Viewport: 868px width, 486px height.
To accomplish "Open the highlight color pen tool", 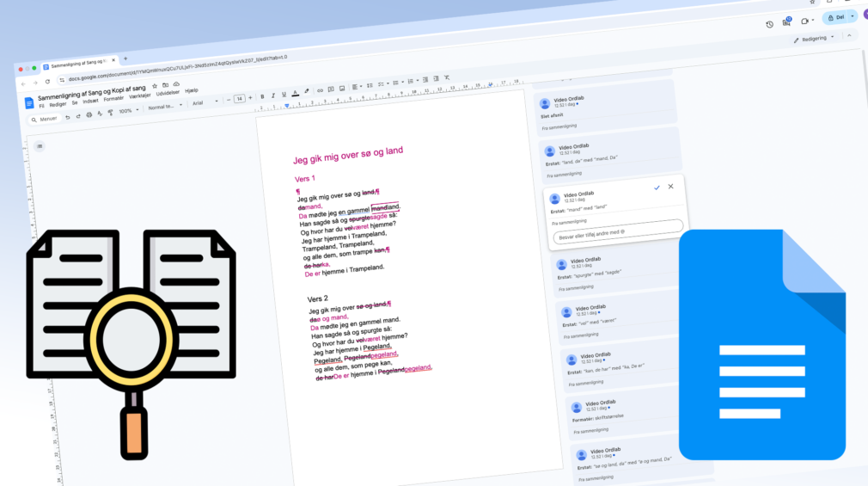I will tap(307, 91).
